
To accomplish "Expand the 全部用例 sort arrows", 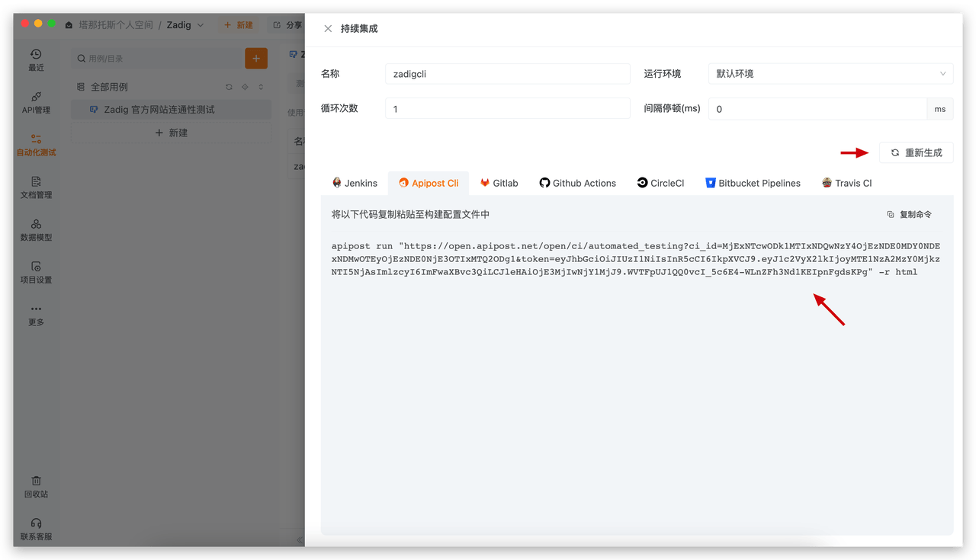I will point(262,87).
